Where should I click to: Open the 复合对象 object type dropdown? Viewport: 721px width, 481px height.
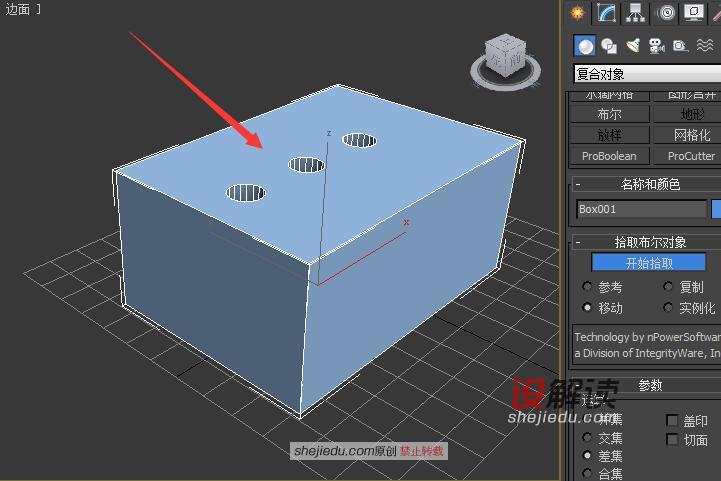pyautogui.click(x=647, y=74)
